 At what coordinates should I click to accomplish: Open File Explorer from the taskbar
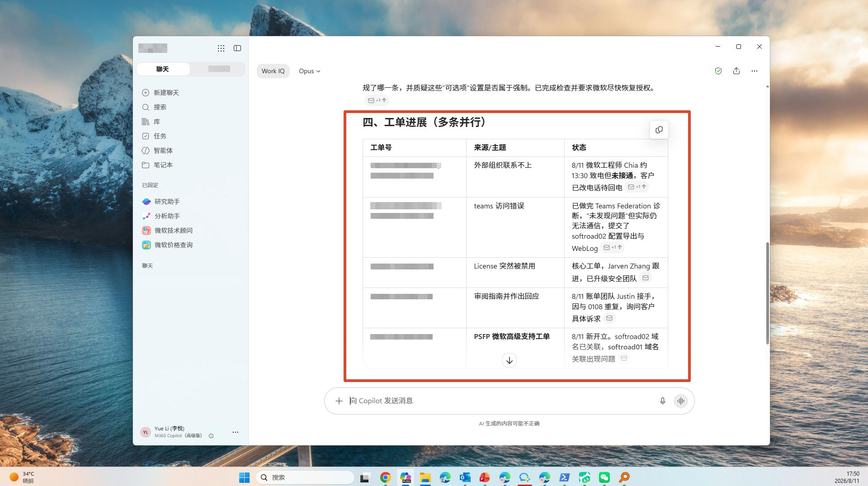tap(425, 477)
